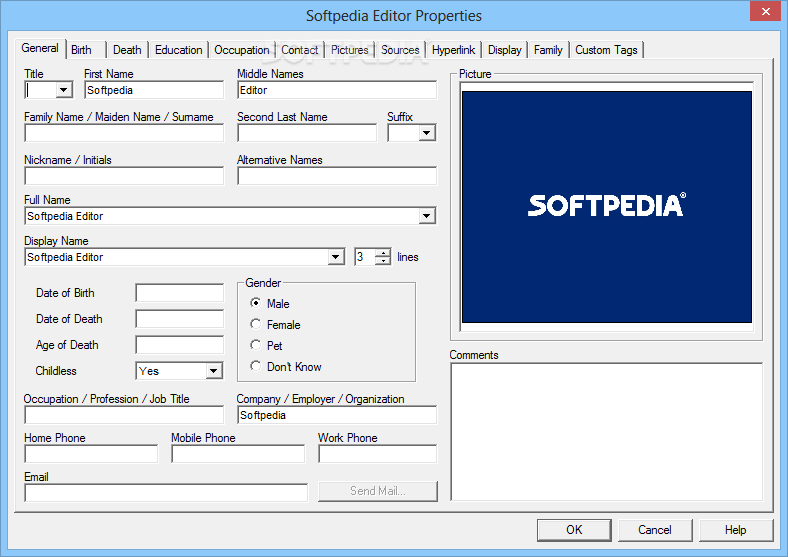
Task: Click the Softpedia picture thumbnail
Action: pyautogui.click(x=607, y=207)
